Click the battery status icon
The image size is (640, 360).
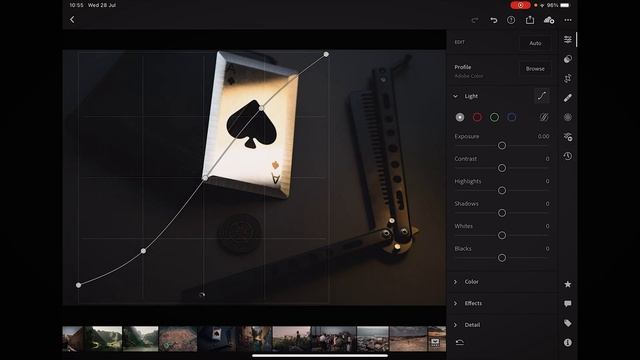tap(565, 5)
